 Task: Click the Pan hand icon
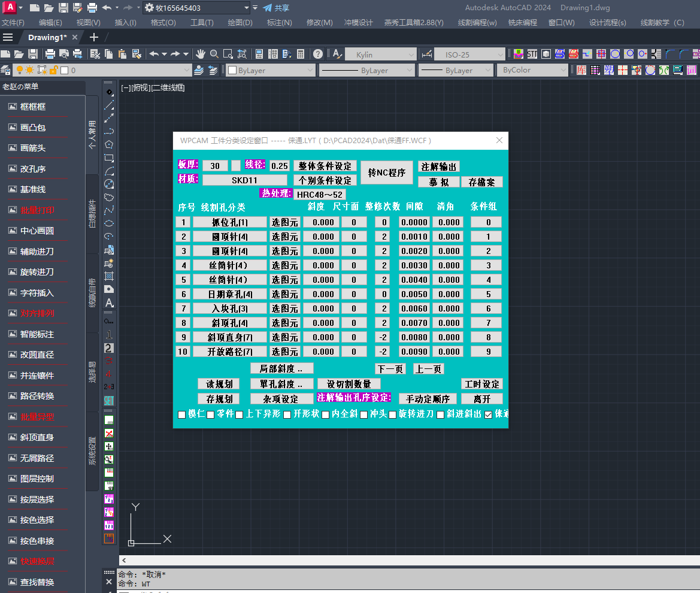(200, 54)
